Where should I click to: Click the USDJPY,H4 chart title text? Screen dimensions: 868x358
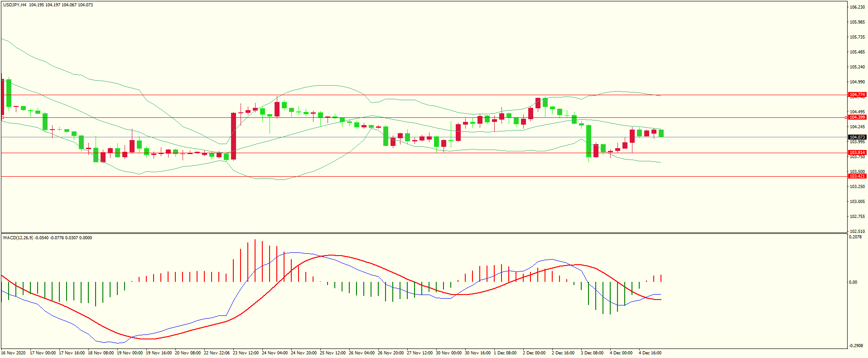pos(14,5)
